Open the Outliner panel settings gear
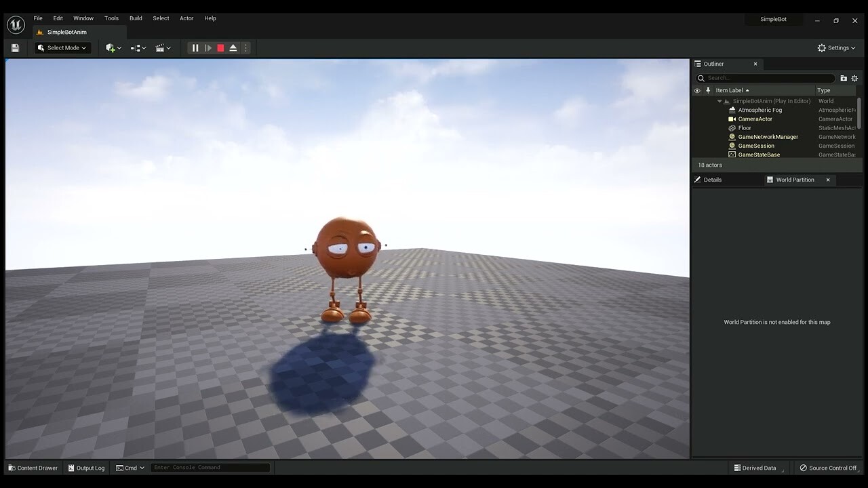 854,78
